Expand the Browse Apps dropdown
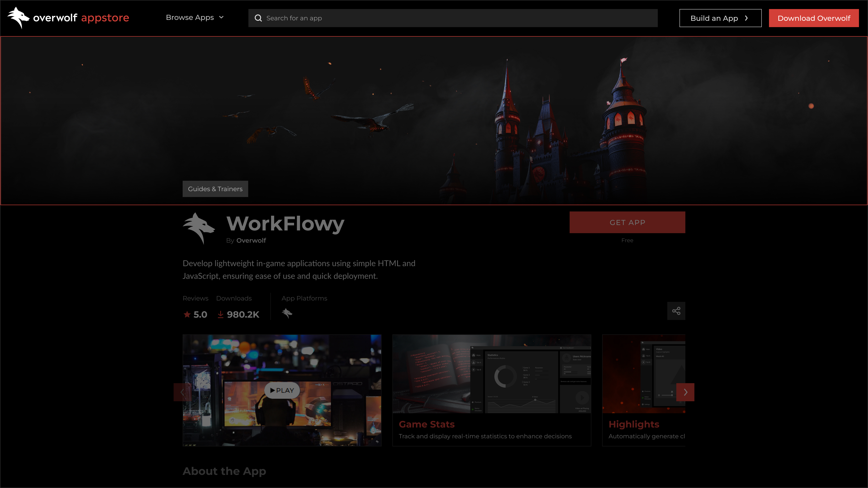 [x=194, y=18]
